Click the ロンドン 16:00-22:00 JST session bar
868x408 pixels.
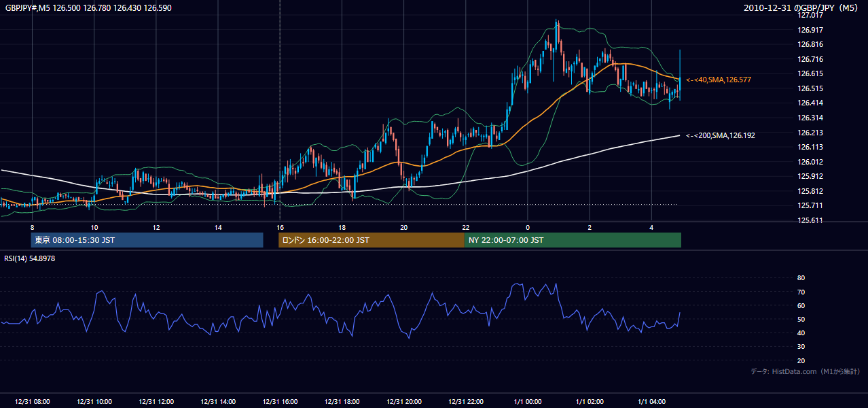[371, 240]
